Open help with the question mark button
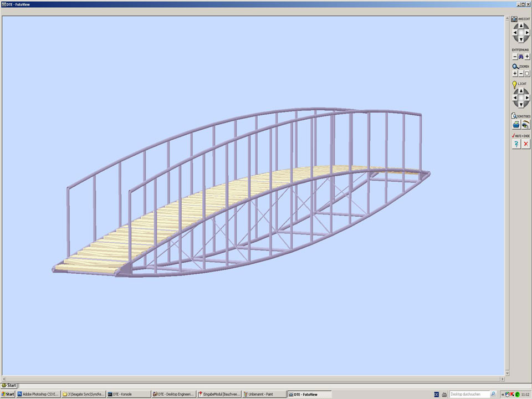532x399 pixels. coord(516,144)
